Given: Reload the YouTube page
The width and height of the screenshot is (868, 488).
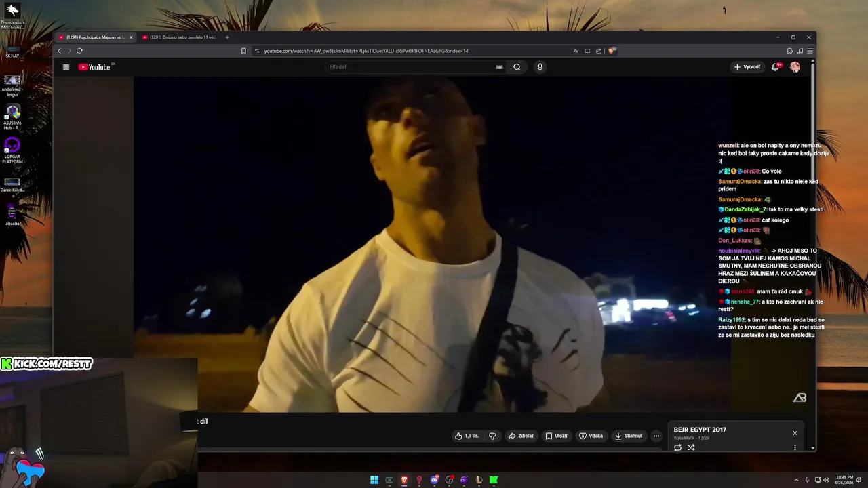Looking at the screenshot, I should pyautogui.click(x=79, y=51).
